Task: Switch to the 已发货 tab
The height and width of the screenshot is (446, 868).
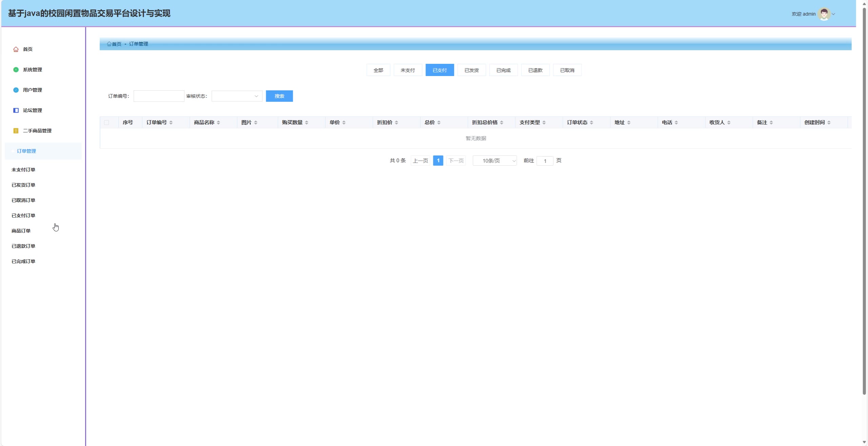Action: click(x=471, y=70)
